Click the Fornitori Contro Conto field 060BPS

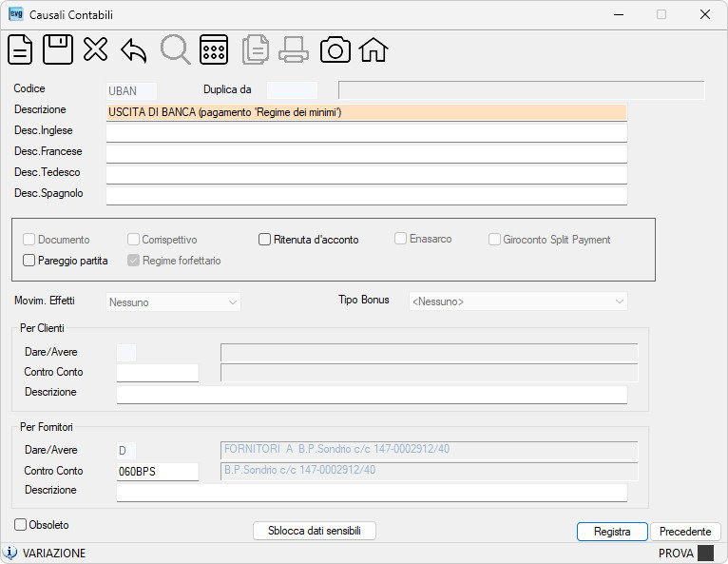[158, 472]
